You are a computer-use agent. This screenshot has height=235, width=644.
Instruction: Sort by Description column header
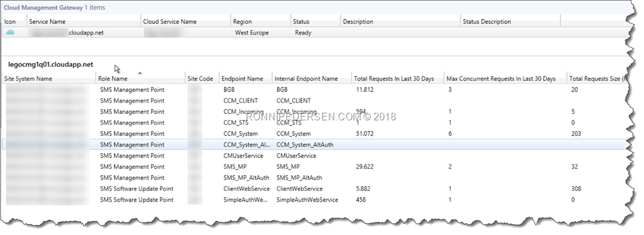358,21
